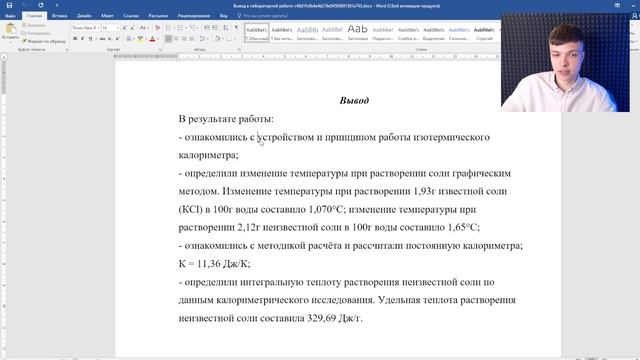Open the Customize Quick Access Toolbar dropdown
The height and width of the screenshot is (360, 640).
[56, 5]
